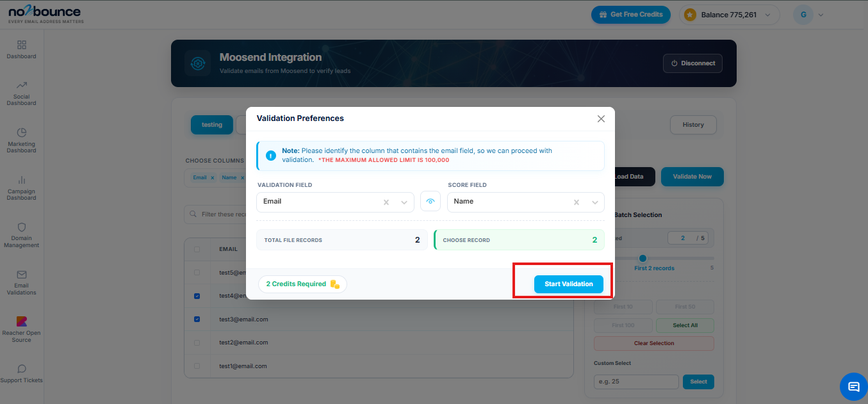Disconnect the Moosend integration

tap(693, 63)
